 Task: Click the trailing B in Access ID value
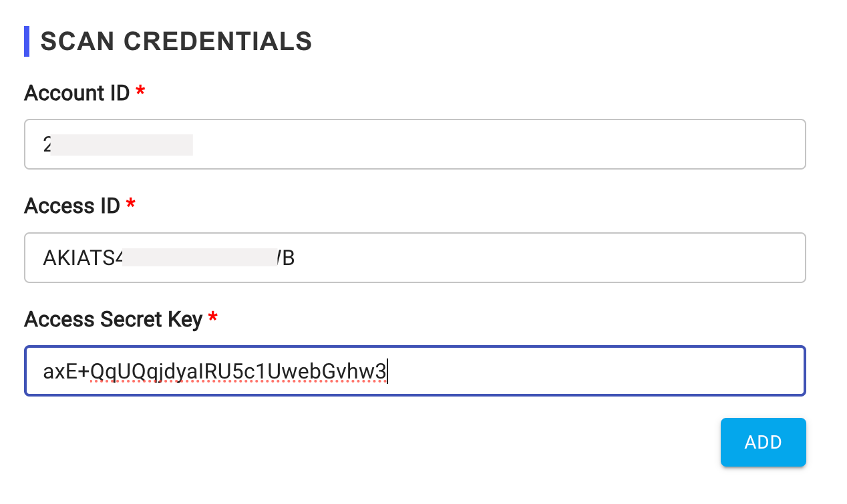(289, 258)
